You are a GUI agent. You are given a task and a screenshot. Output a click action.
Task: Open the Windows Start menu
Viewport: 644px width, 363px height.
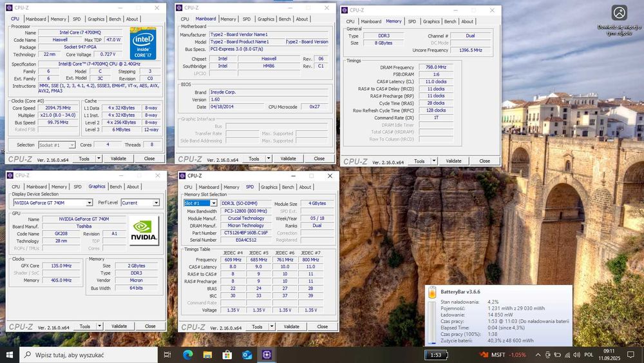point(10,355)
